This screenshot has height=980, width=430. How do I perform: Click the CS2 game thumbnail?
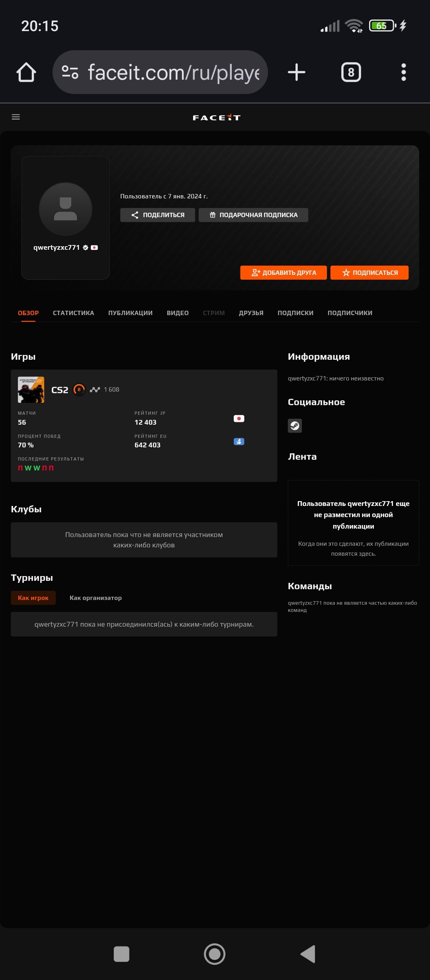point(31,390)
